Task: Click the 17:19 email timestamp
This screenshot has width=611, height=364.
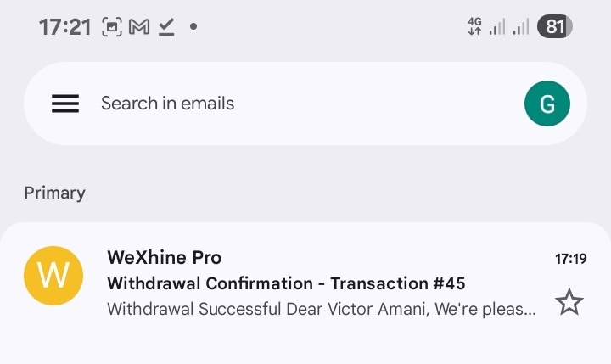Action: click(x=570, y=259)
